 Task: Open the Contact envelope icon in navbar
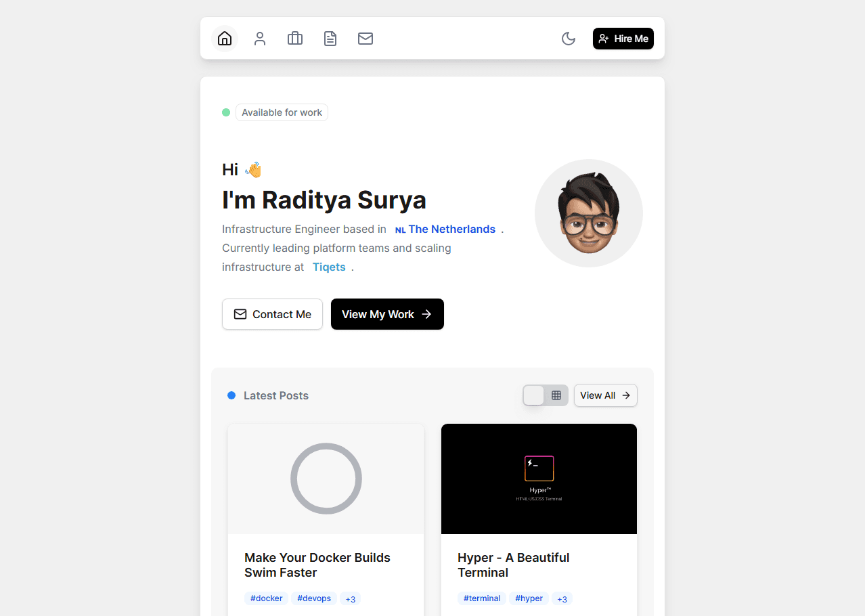(365, 39)
